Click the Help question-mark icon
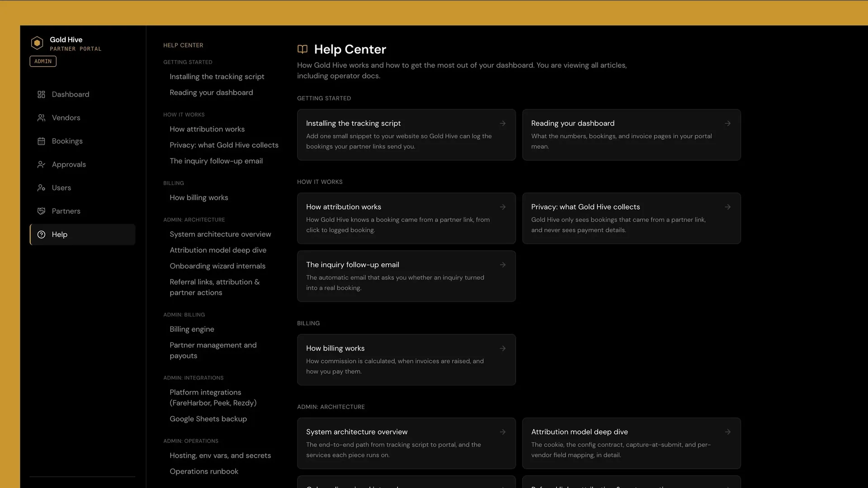 pyautogui.click(x=41, y=235)
